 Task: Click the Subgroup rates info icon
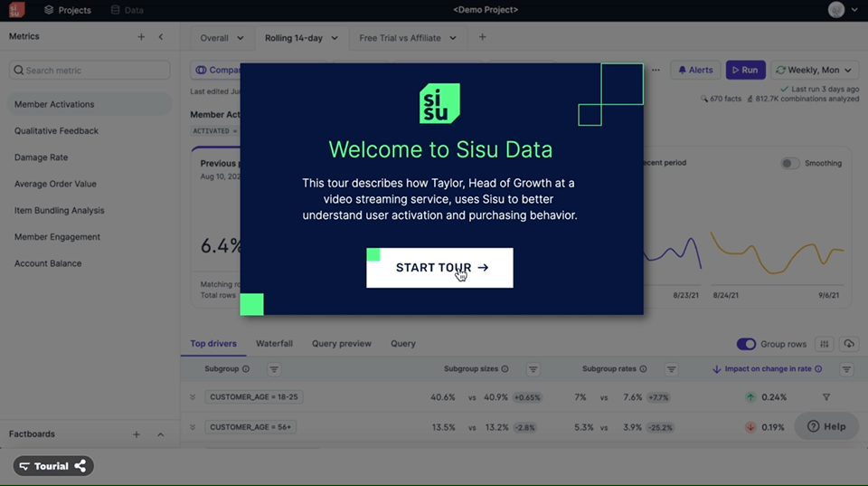643,369
